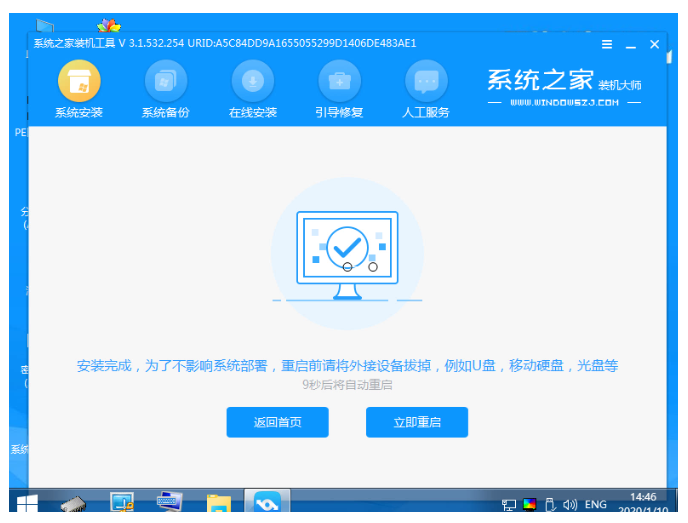Open the 人工服务 chat icon
The width and height of the screenshot is (688, 523).
pyautogui.click(x=426, y=82)
